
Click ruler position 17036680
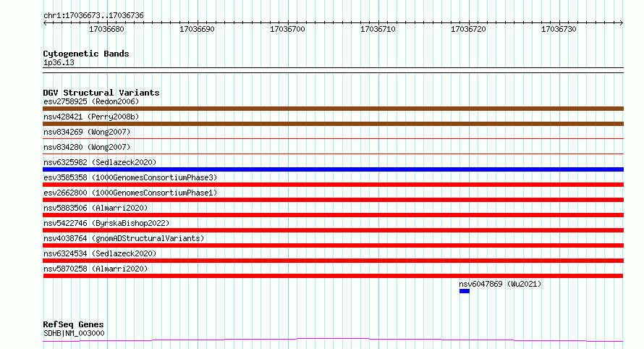click(x=107, y=29)
